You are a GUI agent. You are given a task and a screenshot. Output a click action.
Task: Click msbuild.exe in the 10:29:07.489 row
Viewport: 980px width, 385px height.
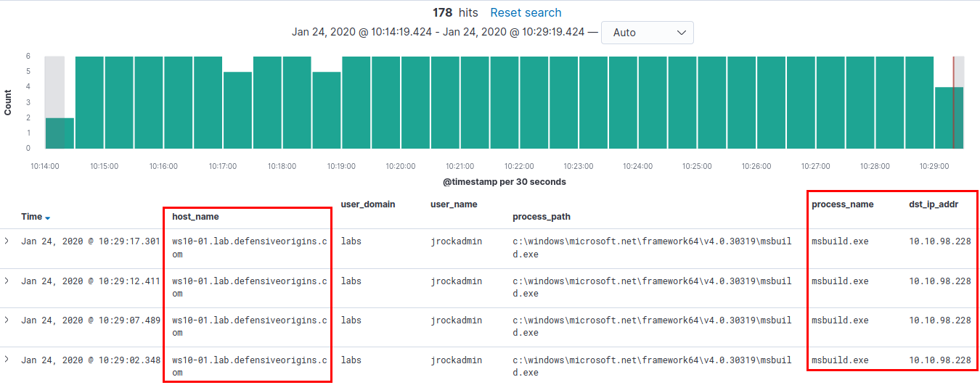point(840,320)
